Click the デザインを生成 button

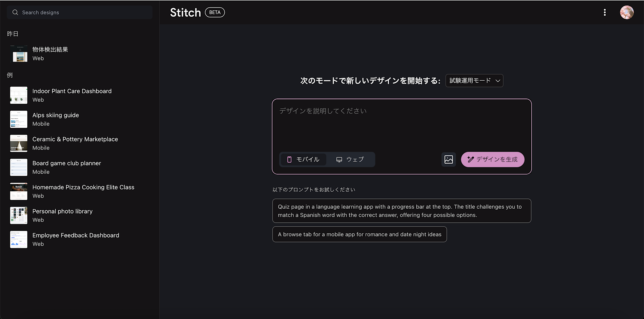pos(493,159)
